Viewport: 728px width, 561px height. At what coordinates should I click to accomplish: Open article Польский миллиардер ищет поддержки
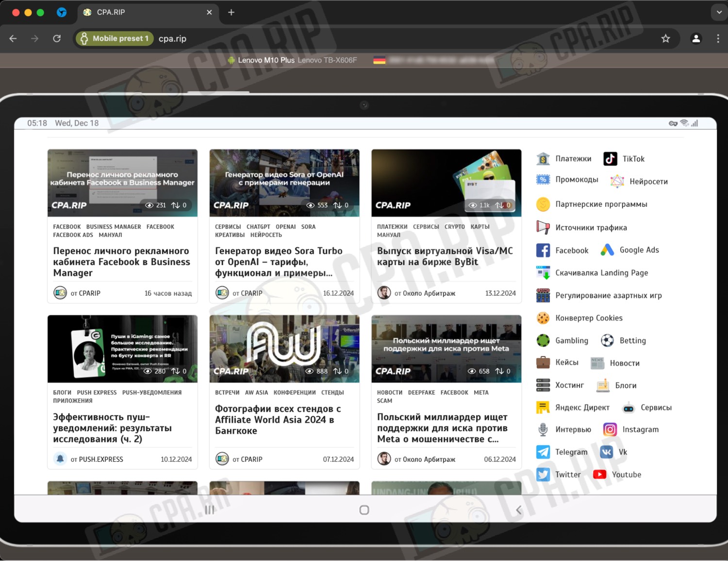pos(443,428)
